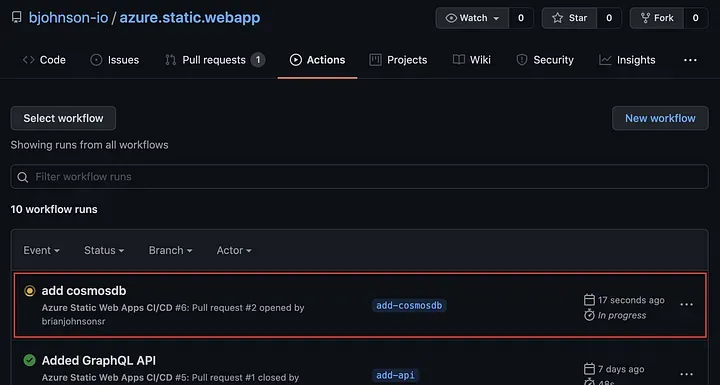
Task: Open the brianjohnsonsr user link
Action: (x=73, y=321)
